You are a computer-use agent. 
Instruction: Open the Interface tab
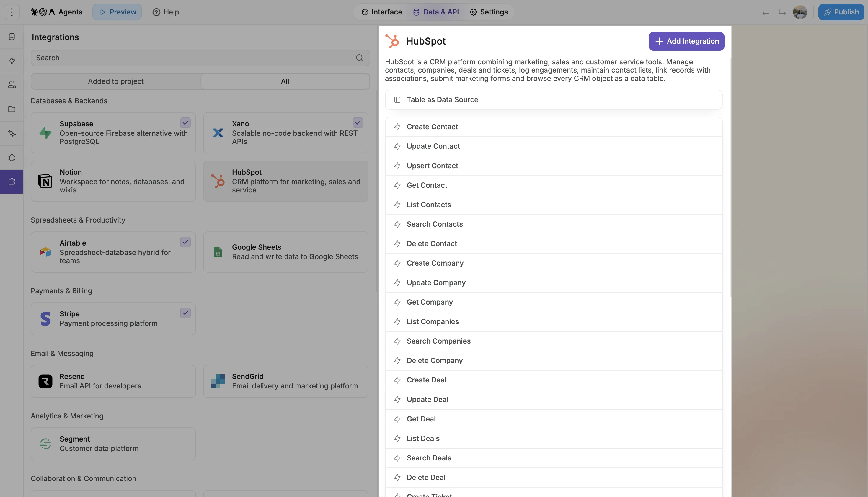coord(382,12)
